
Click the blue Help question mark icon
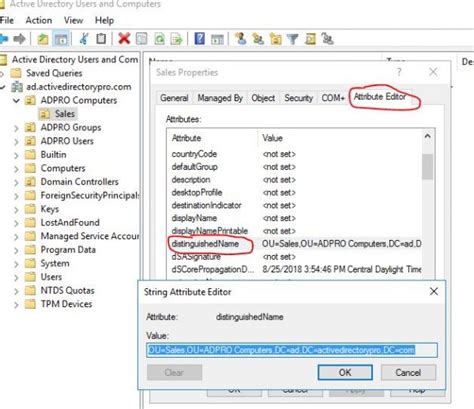coord(199,39)
